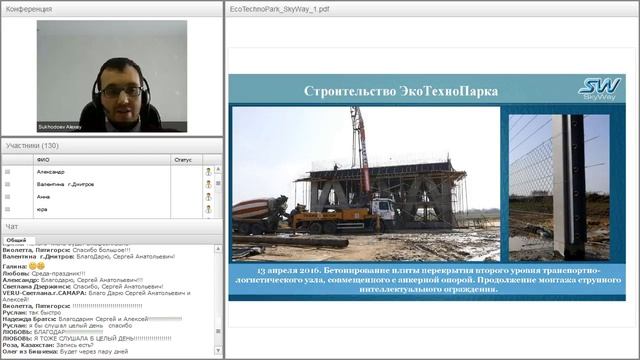This screenshot has width=640, height=360.
Task: Click the presenter webcam video
Action: (112, 76)
